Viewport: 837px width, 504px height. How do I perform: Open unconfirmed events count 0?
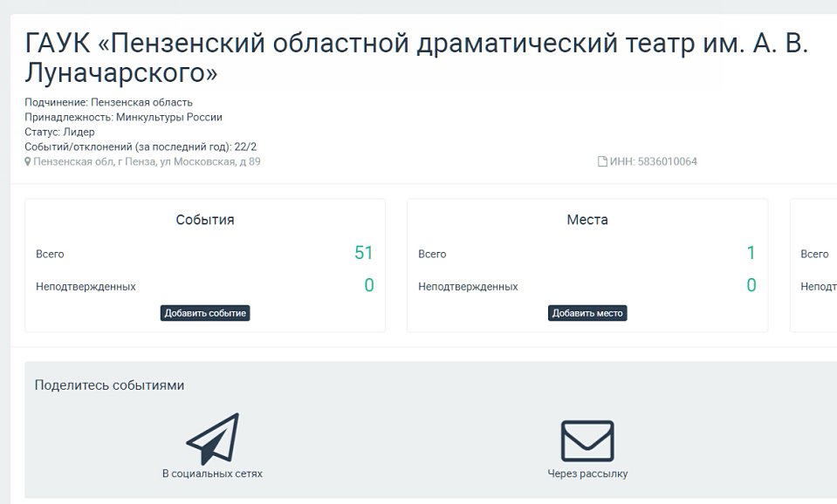[x=369, y=285]
